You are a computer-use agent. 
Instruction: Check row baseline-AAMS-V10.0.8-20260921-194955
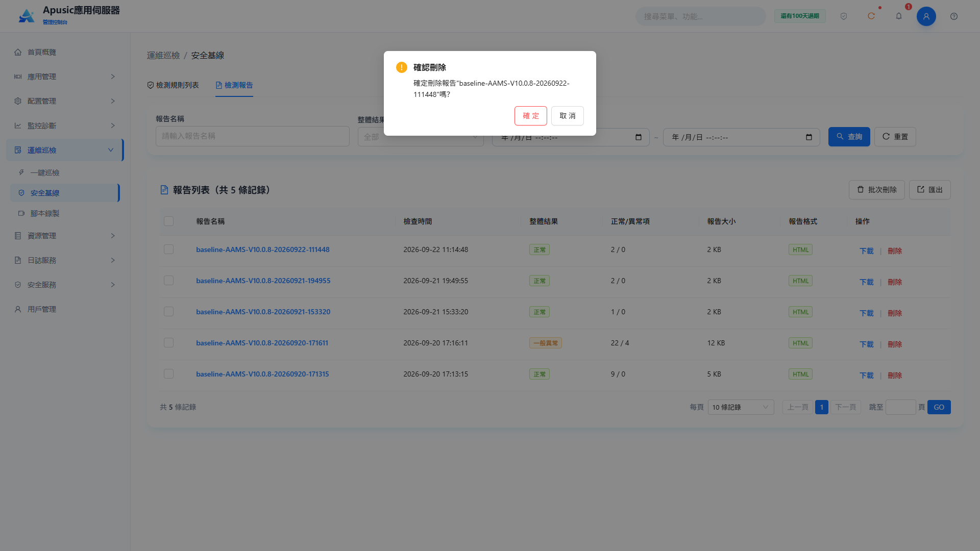[x=168, y=281]
